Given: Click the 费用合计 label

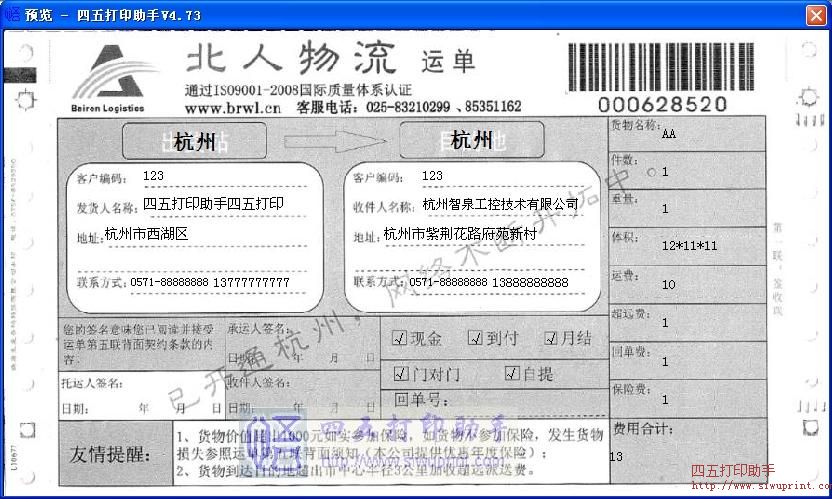Looking at the screenshot, I should (x=643, y=428).
